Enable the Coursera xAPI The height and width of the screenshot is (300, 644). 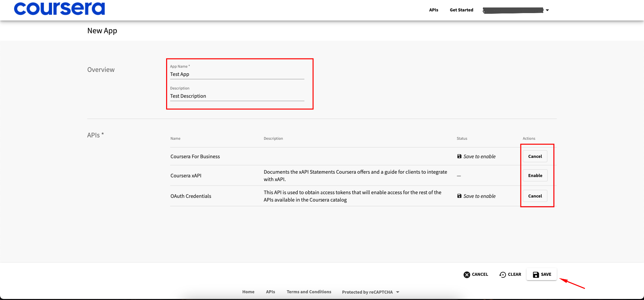click(535, 175)
